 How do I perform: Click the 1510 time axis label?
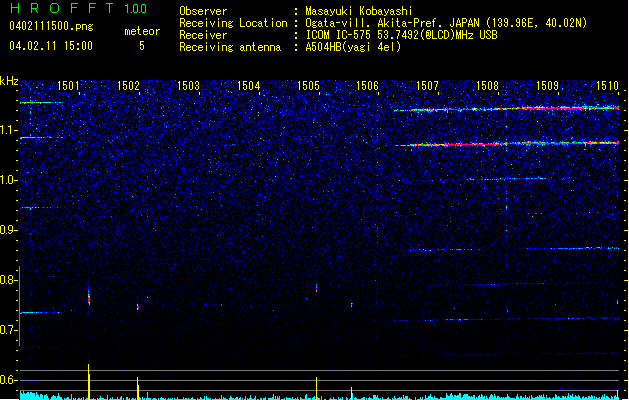(607, 85)
